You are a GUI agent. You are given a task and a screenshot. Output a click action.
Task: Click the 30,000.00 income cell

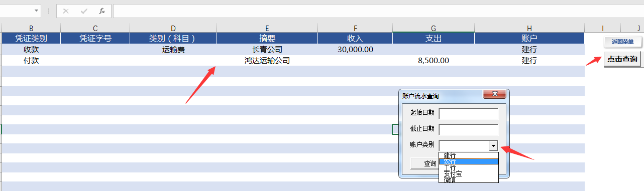pos(355,49)
